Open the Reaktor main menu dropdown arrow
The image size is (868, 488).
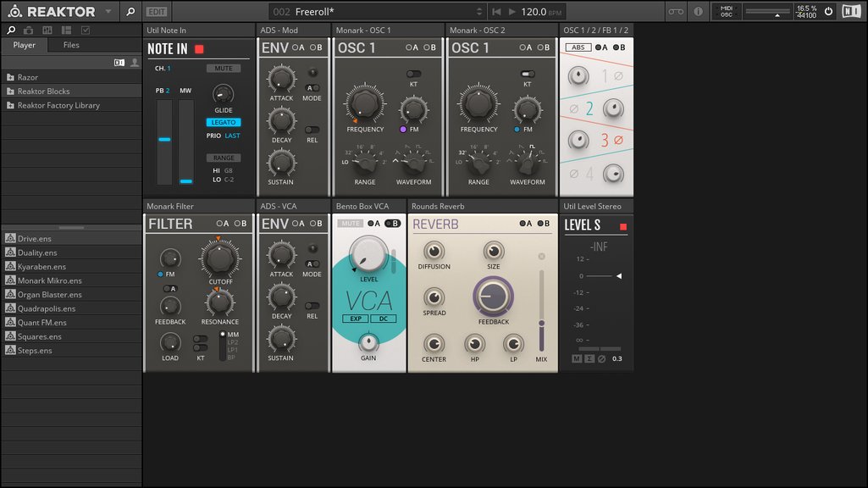(x=108, y=11)
